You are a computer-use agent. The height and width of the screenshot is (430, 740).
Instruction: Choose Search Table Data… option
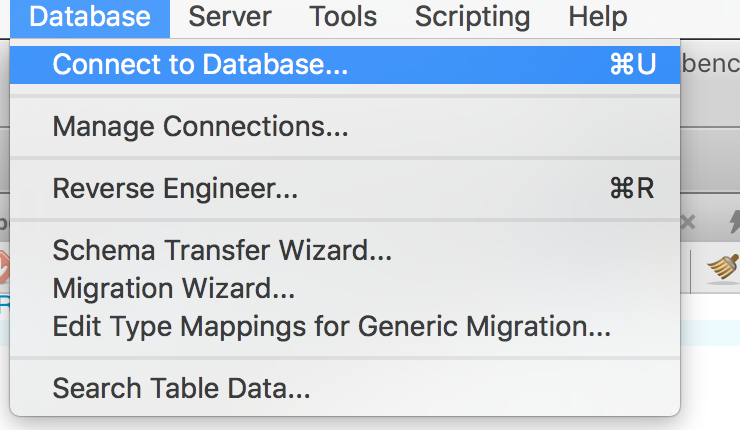[x=345, y=388]
